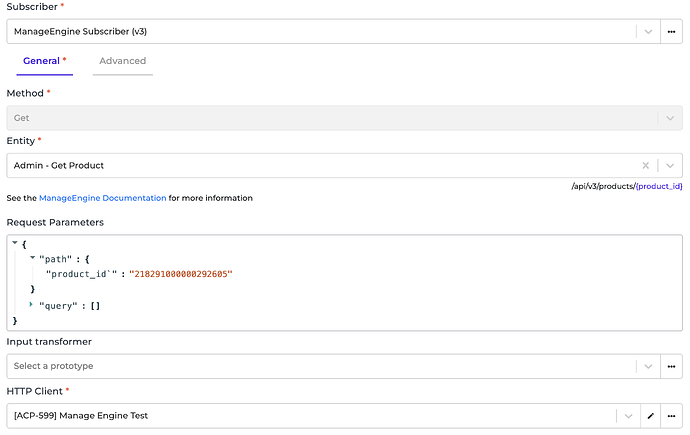Expand the Entity dropdown chevron
690x435 pixels.
coord(670,166)
